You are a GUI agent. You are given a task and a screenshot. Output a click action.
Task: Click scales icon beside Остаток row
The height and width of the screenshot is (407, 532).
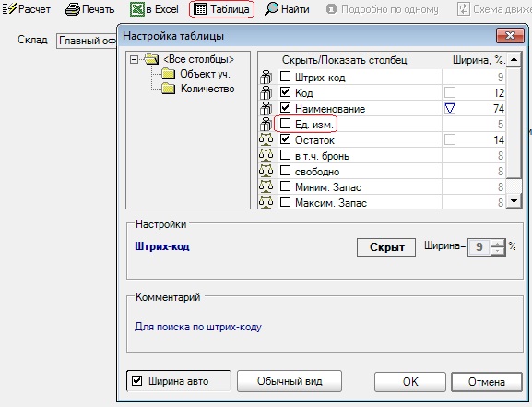[x=266, y=139]
